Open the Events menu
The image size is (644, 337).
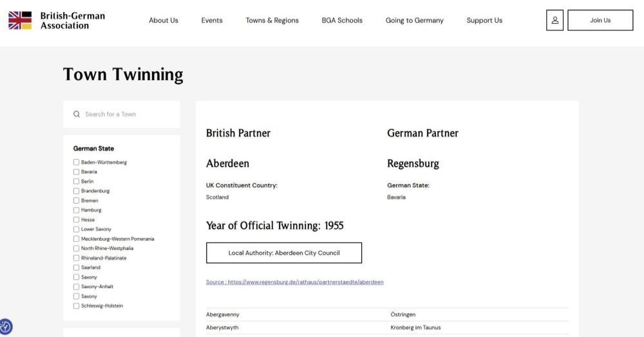pyautogui.click(x=212, y=20)
